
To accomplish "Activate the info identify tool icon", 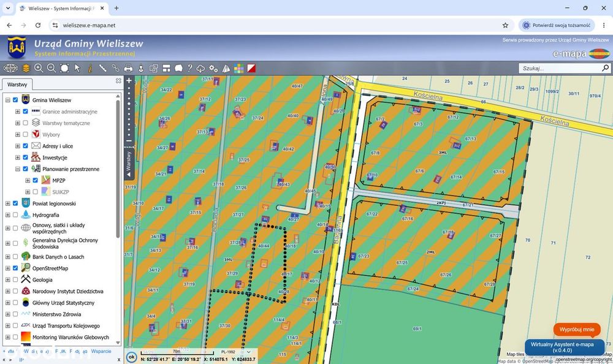I will (x=90, y=69).
